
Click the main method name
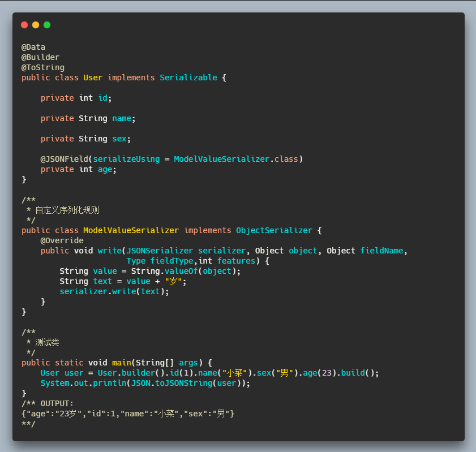pos(122,363)
